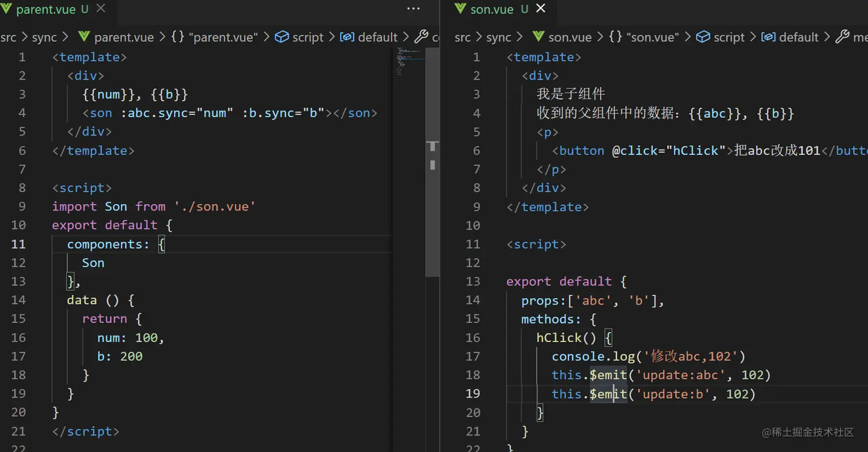Open 'script' breadcrumb in son.vue editor

pos(720,37)
